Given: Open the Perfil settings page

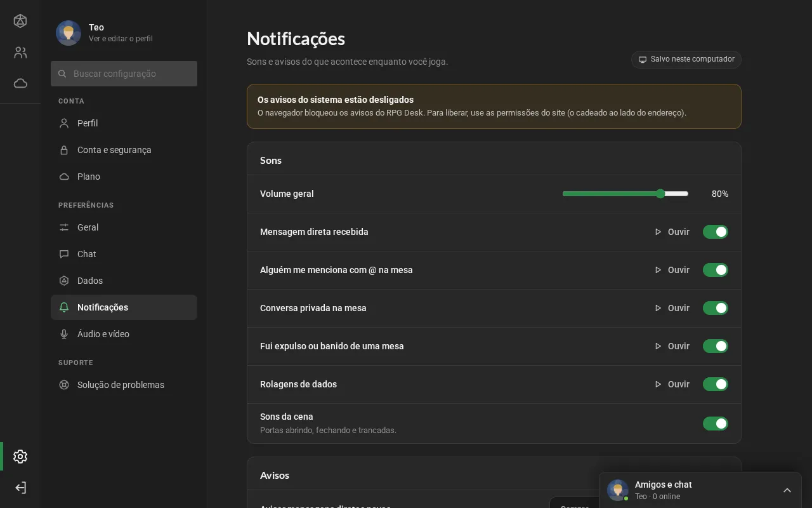Looking at the screenshot, I should tap(124, 123).
